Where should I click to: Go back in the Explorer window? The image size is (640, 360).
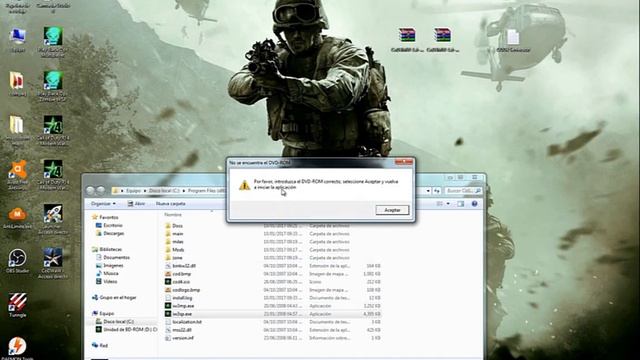click(x=91, y=191)
